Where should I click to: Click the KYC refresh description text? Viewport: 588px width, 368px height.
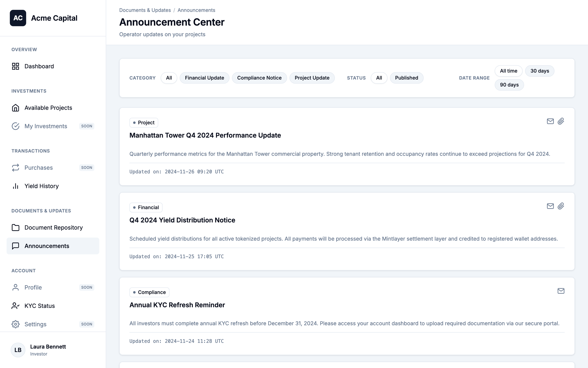344,323
